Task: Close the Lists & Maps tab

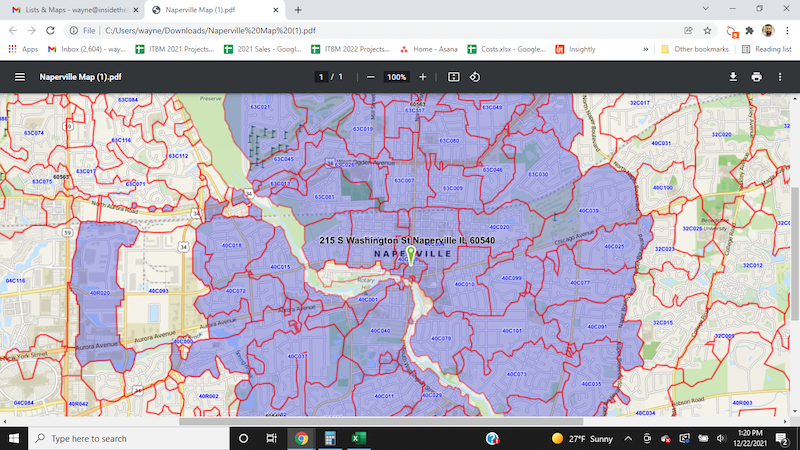Action: click(x=136, y=10)
